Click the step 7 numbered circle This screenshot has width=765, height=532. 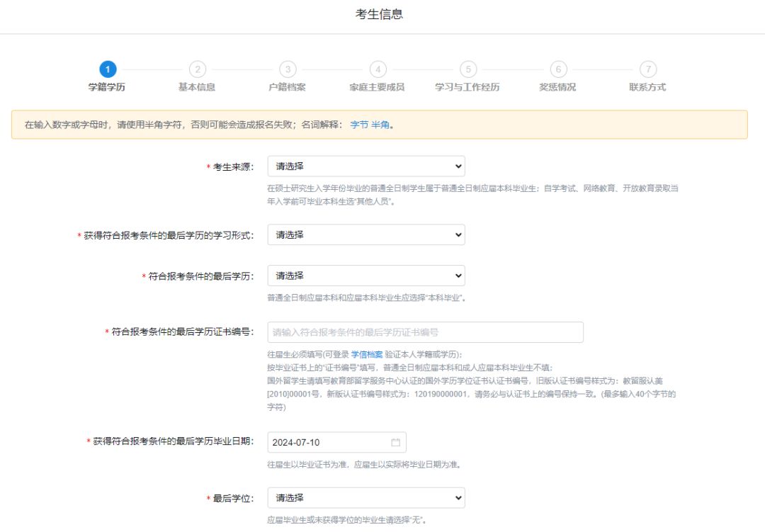[647, 69]
